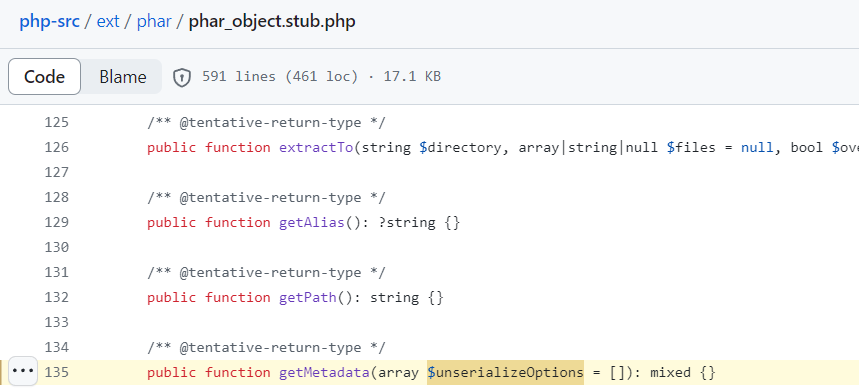
Task: Click the 591 lines file info text
Action: coord(321,77)
